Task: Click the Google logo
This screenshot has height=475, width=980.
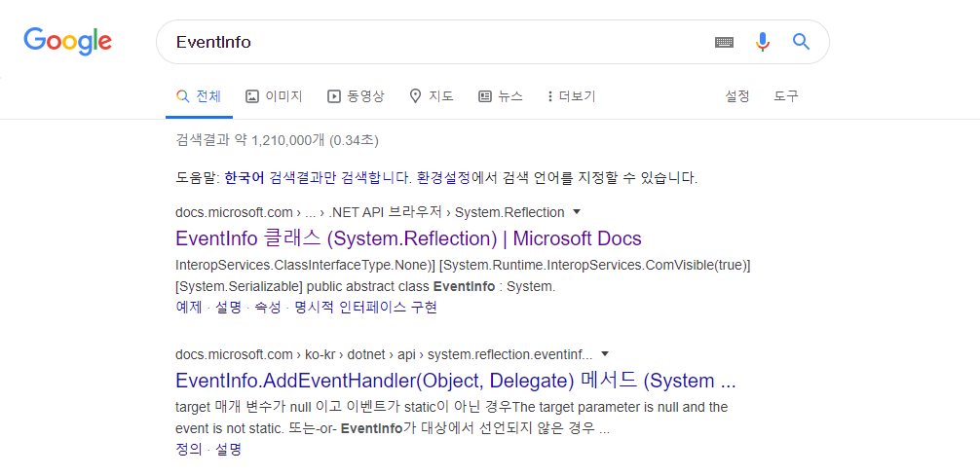Action: 67,41
